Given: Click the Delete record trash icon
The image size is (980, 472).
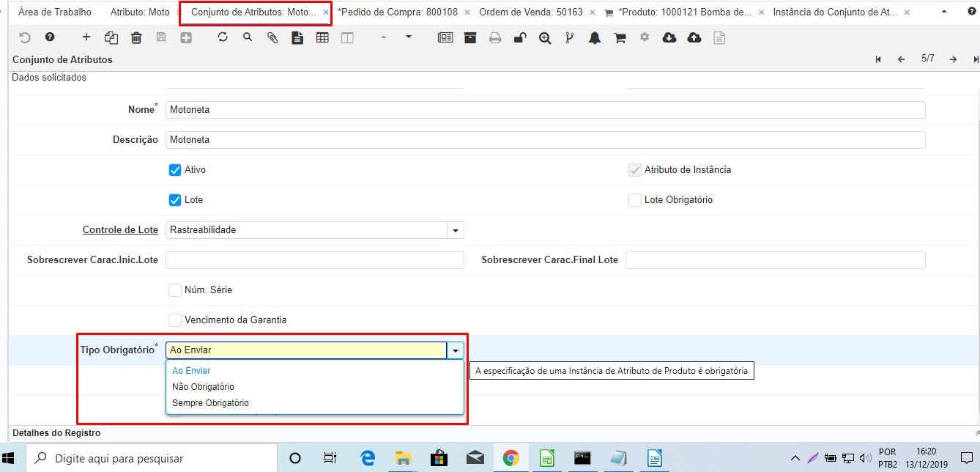Looking at the screenshot, I should click(136, 37).
